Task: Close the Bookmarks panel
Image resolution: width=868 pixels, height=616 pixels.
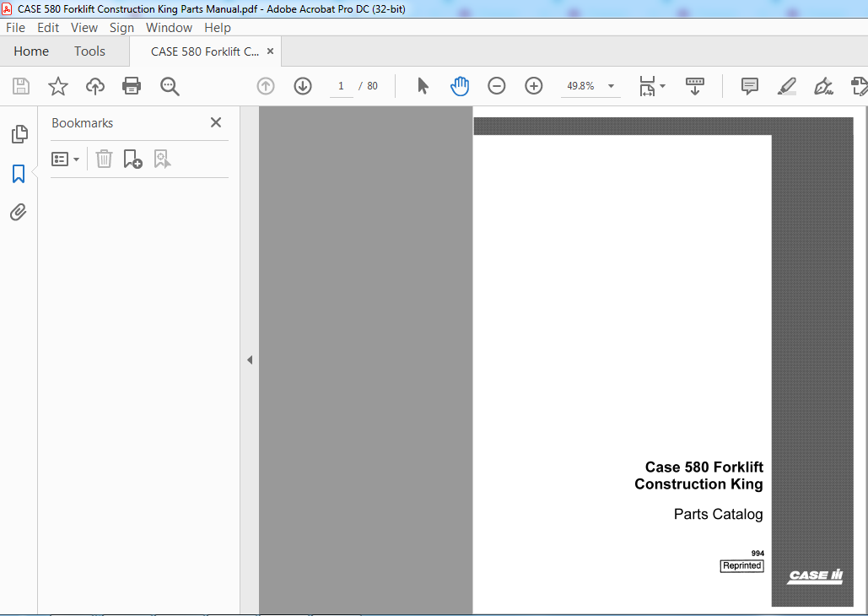Action: point(216,122)
